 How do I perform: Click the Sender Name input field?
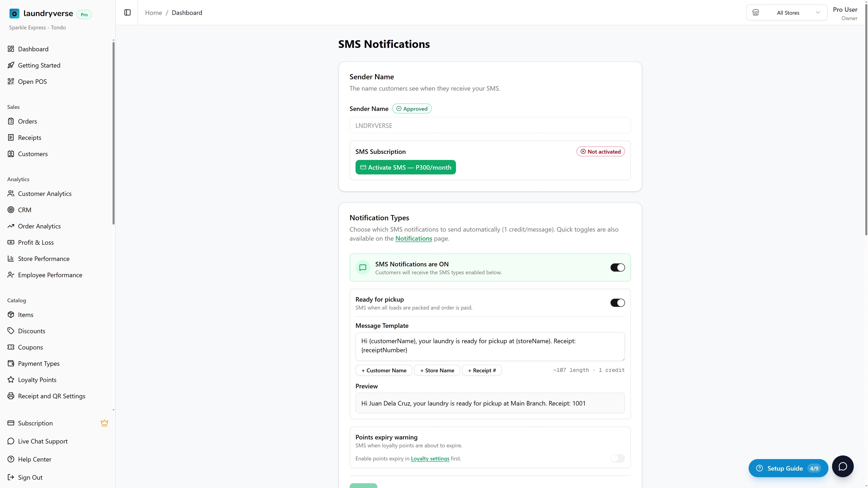tap(490, 126)
